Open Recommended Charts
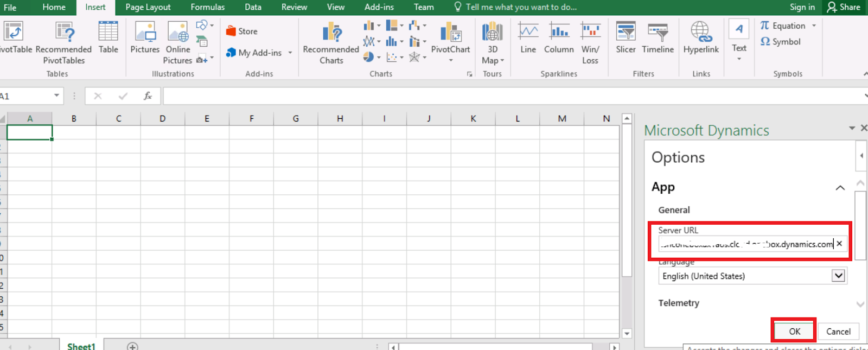 click(x=331, y=42)
